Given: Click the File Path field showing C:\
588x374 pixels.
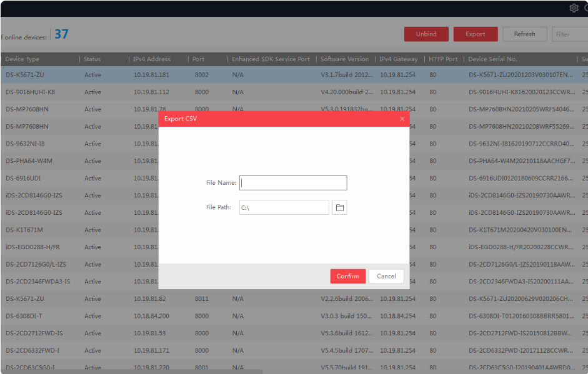Looking at the screenshot, I should (284, 207).
